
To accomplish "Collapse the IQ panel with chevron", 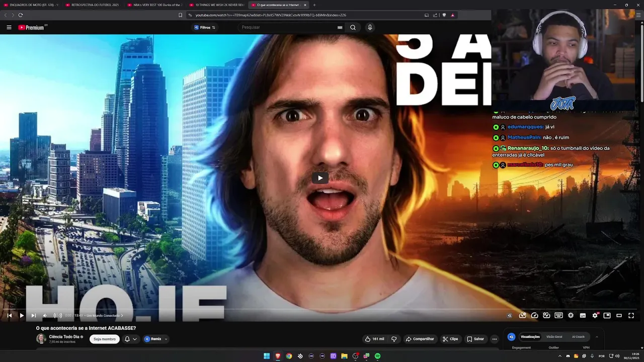I will pos(597,337).
